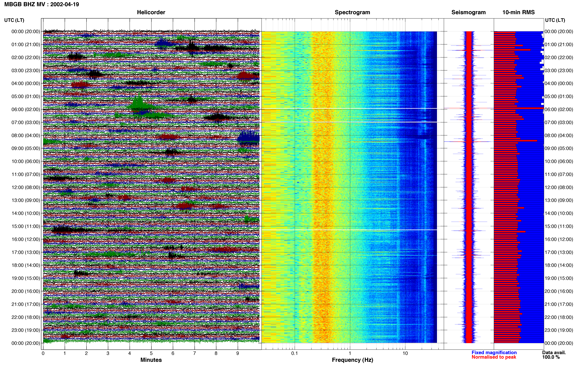Click the 'Data avail.' label

[x=554, y=352]
